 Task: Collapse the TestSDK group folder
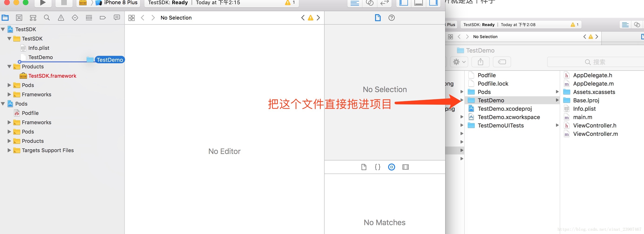10,39
